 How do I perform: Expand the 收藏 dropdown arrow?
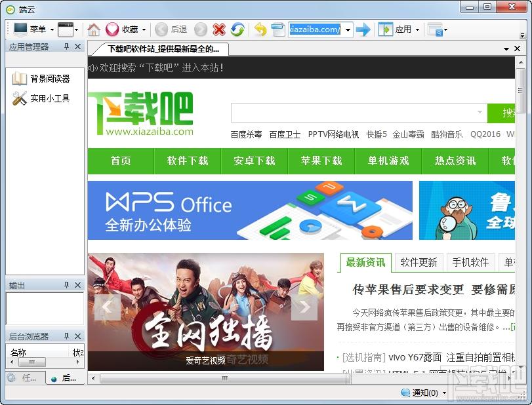point(144,30)
